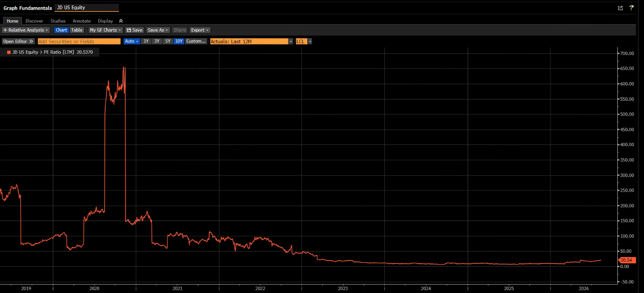
Task: Select the Chart view toggle
Action: pos(61,30)
